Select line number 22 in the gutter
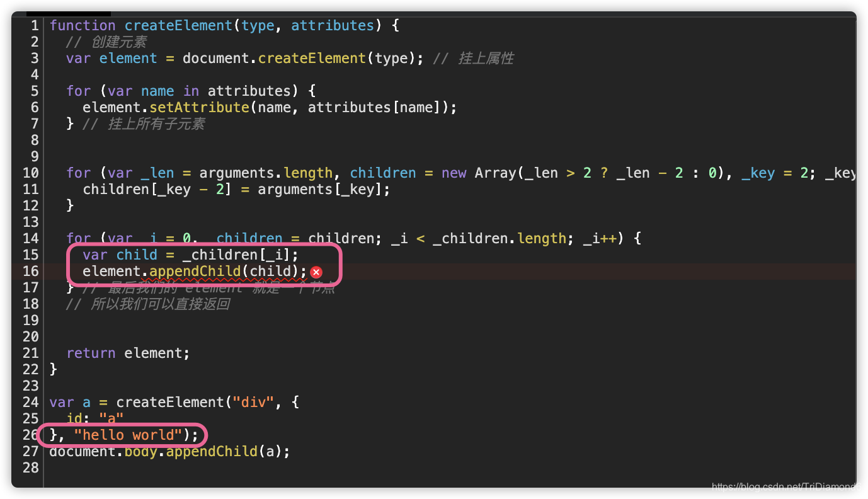Viewport: 868px width, 499px height. click(x=30, y=369)
